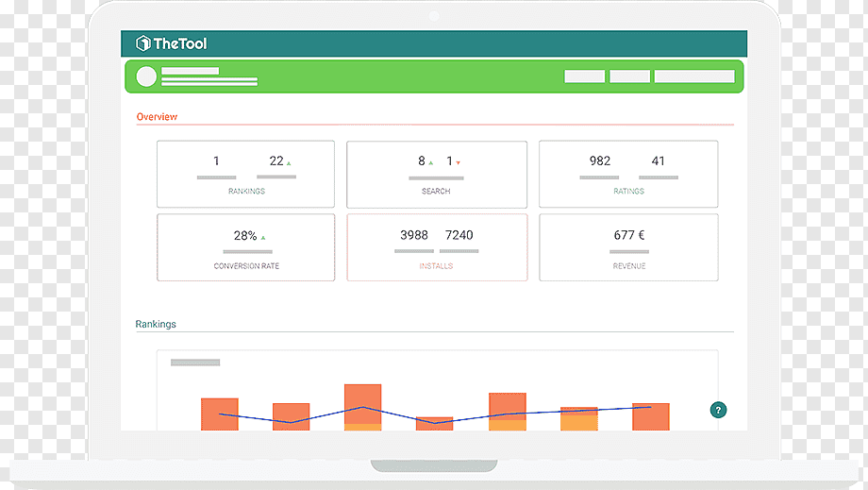This screenshot has height=490, width=868.
Task: Open the Search overview card
Action: pyautogui.click(x=437, y=175)
